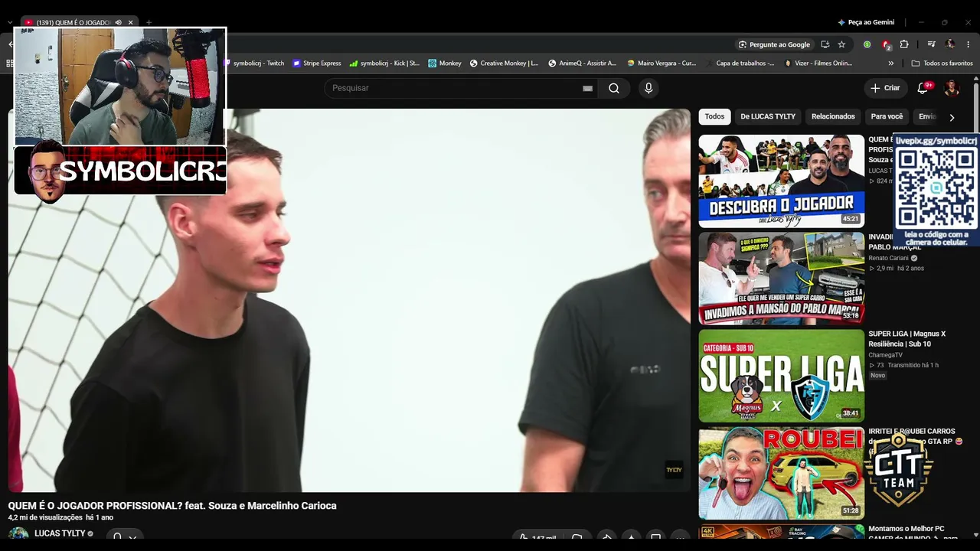Start voice search with the microphone icon

pos(648,88)
